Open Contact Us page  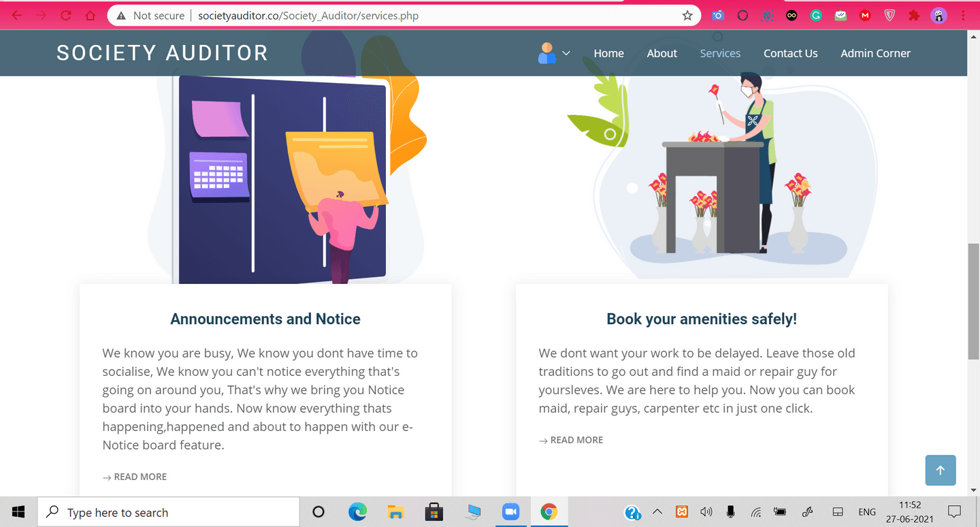[791, 53]
